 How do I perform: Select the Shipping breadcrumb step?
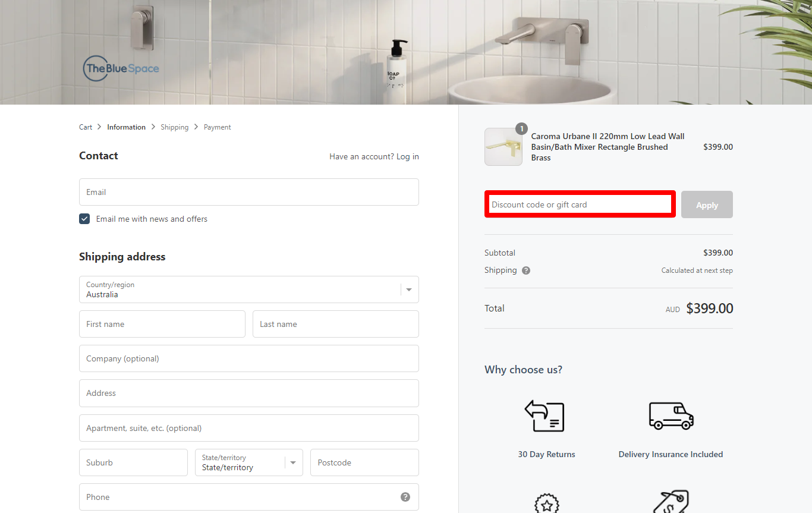point(174,127)
